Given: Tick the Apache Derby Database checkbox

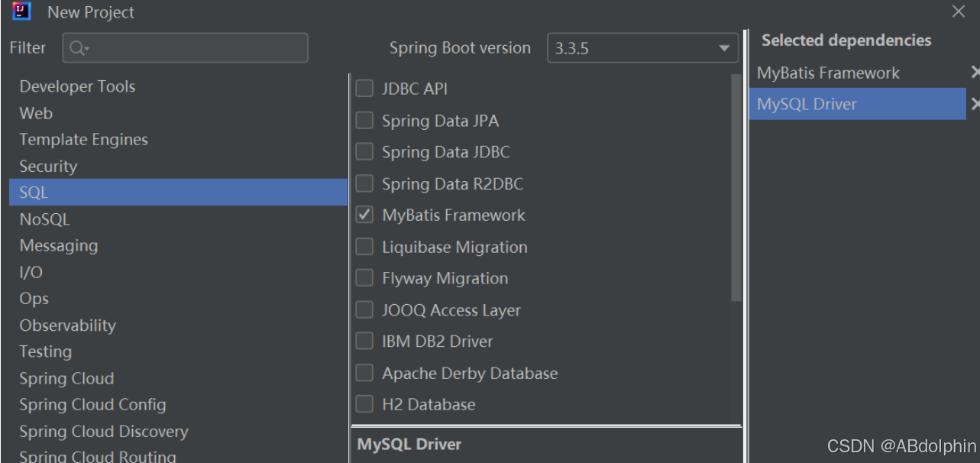Looking at the screenshot, I should coord(365,374).
